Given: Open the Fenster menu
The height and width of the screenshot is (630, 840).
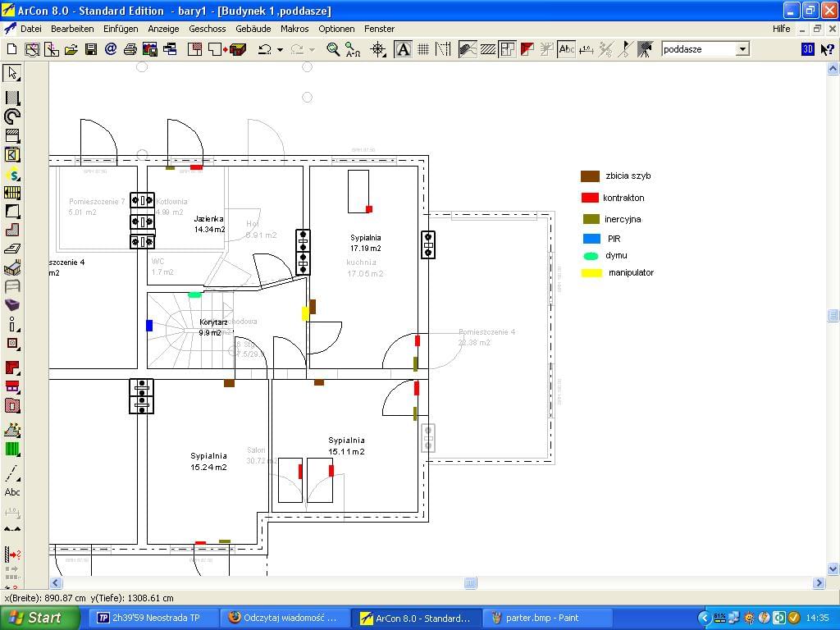Looking at the screenshot, I should point(379,29).
